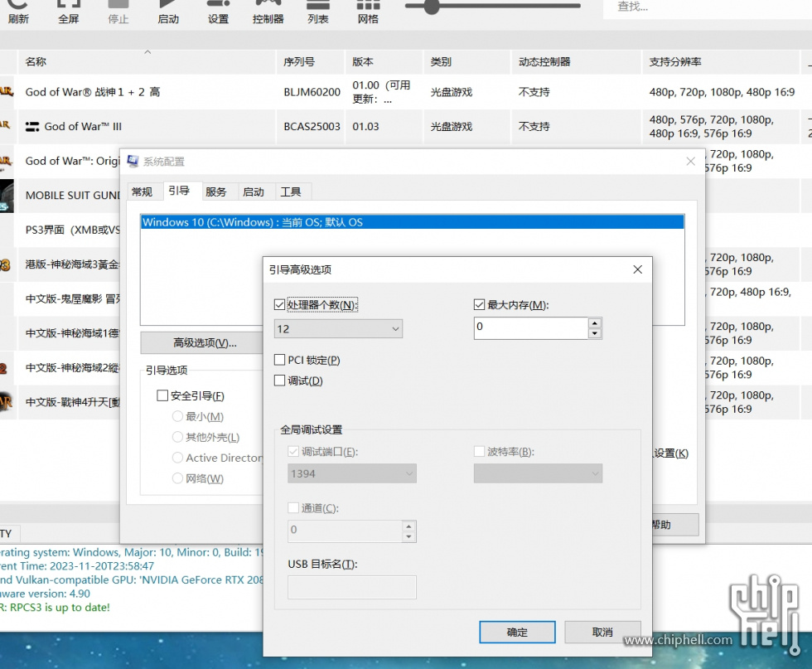Select the Active Directory radio button

coord(177,458)
